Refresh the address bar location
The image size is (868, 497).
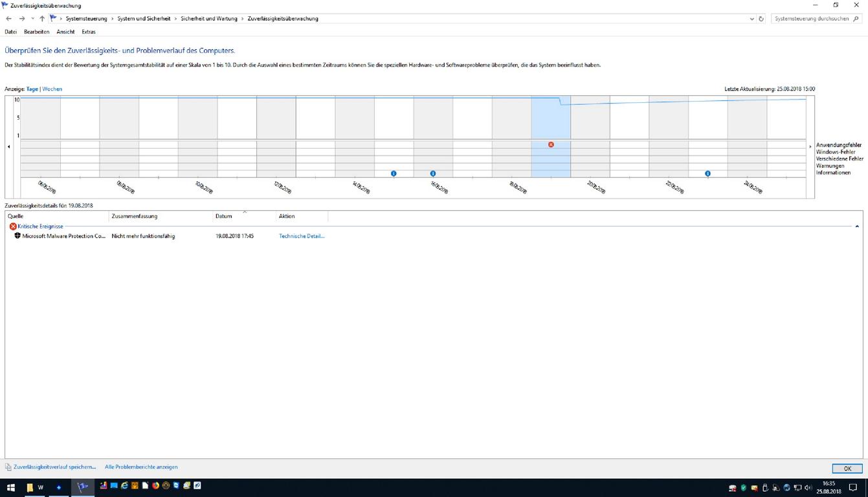coord(761,19)
